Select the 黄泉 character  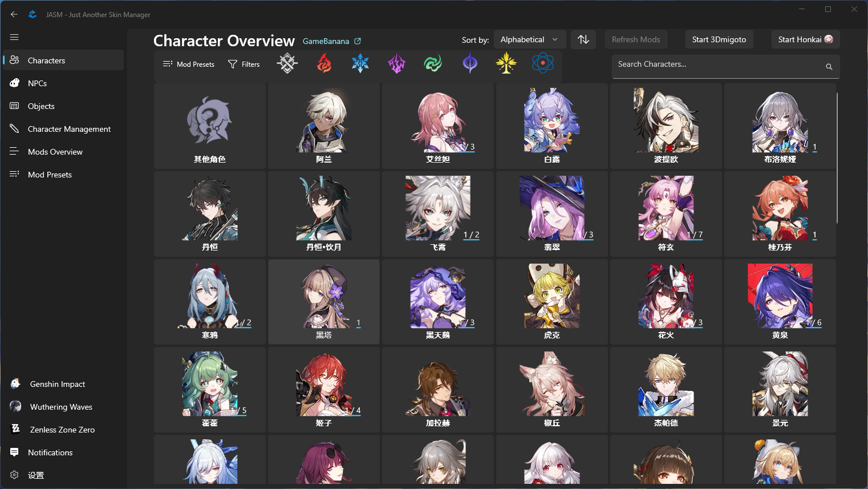[x=780, y=302]
